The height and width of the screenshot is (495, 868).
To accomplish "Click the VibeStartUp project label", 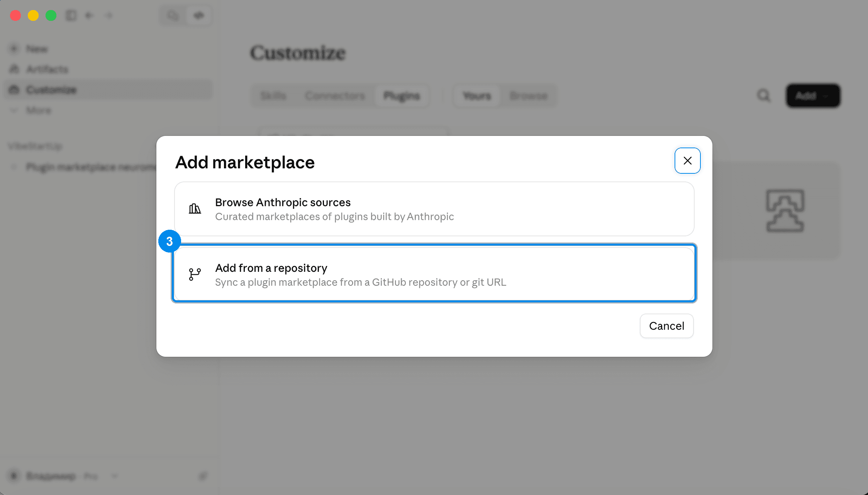I will click(35, 146).
